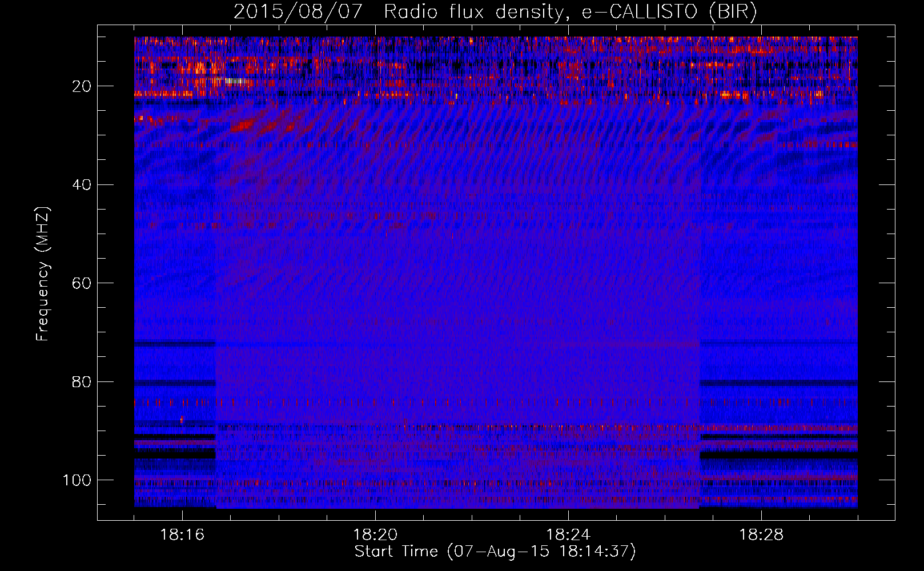Click the '20' frequency tick label
The image size is (924, 571).
click(x=82, y=86)
